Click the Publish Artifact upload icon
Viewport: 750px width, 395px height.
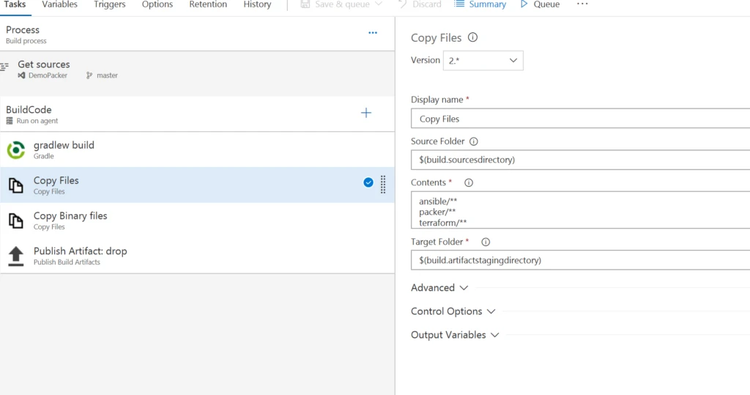coord(16,256)
